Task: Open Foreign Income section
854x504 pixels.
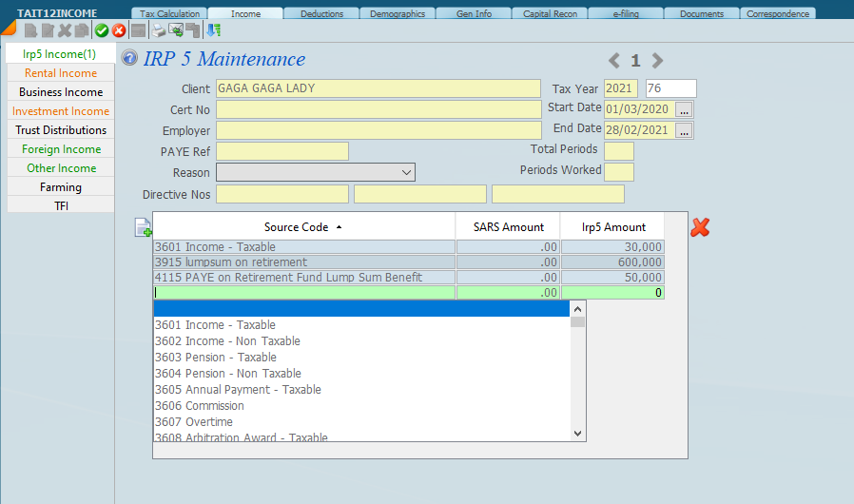Action: [x=61, y=149]
